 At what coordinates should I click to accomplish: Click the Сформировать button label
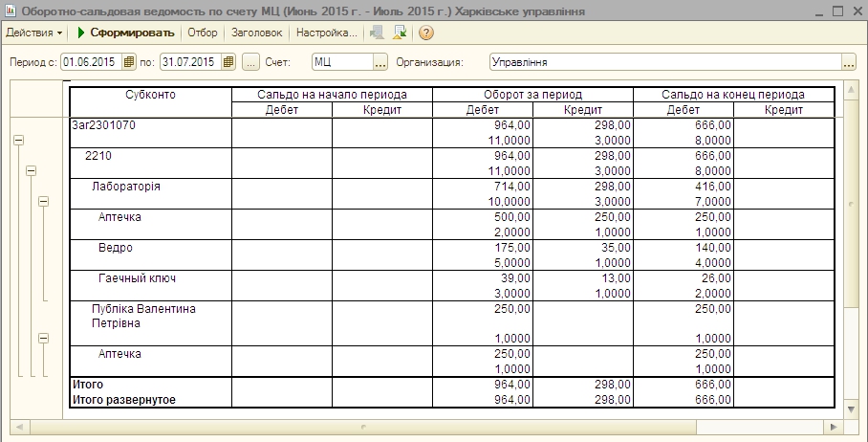point(132,33)
